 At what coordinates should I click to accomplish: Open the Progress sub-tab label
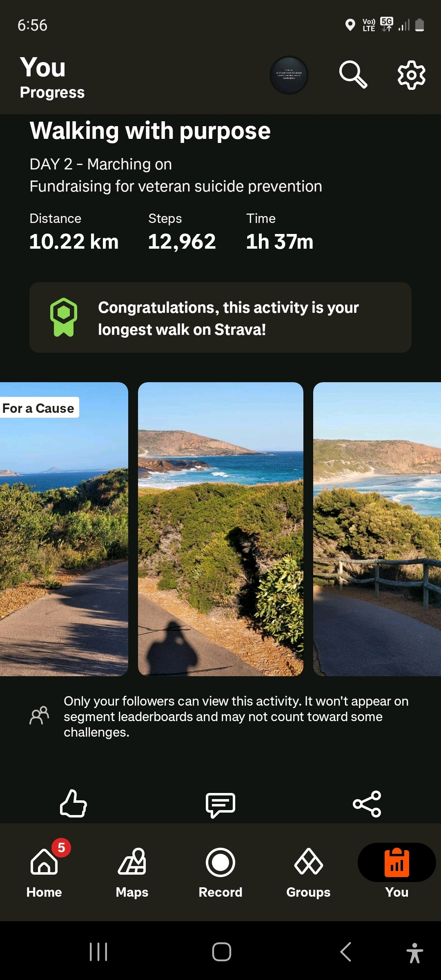52,92
